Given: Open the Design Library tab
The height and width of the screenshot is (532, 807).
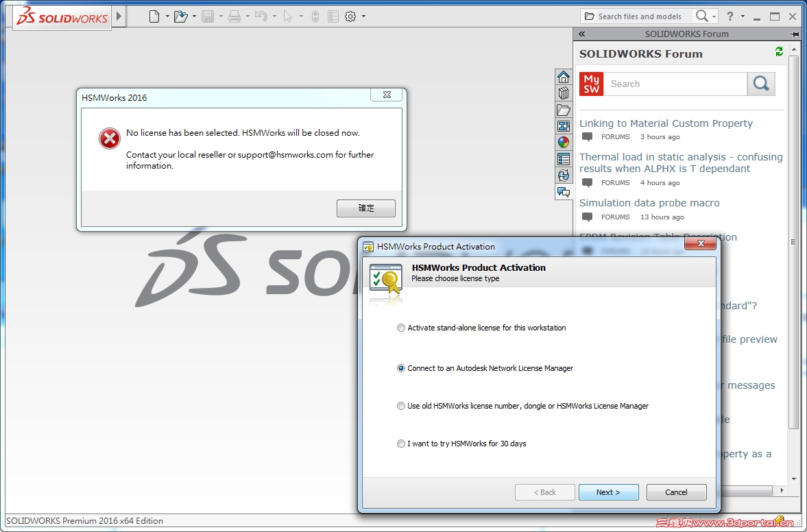Looking at the screenshot, I should [564, 93].
